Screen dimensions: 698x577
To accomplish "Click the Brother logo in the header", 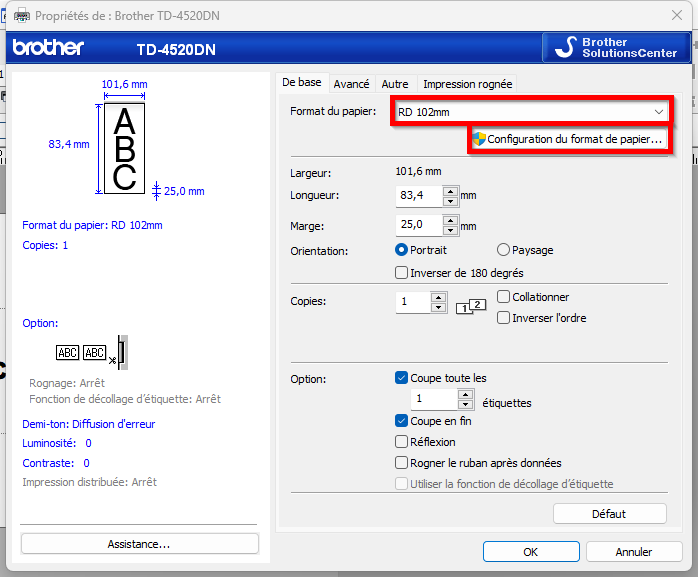I will 48,48.
